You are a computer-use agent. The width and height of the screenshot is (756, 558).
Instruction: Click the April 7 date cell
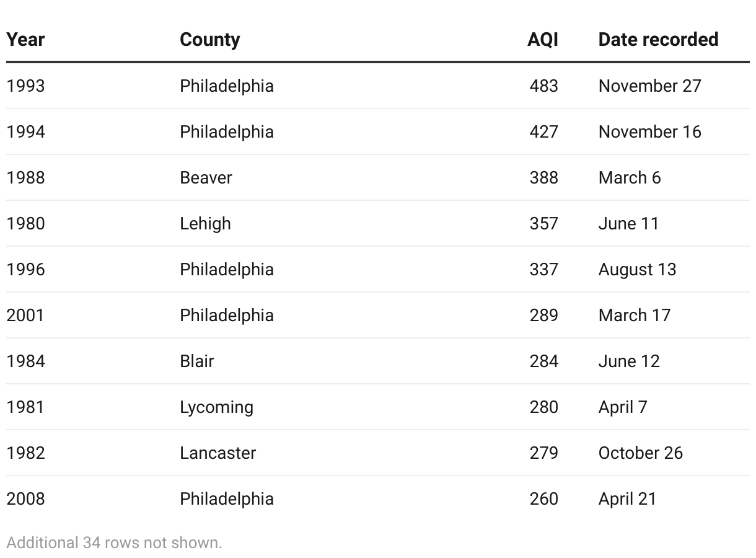pyautogui.click(x=622, y=407)
